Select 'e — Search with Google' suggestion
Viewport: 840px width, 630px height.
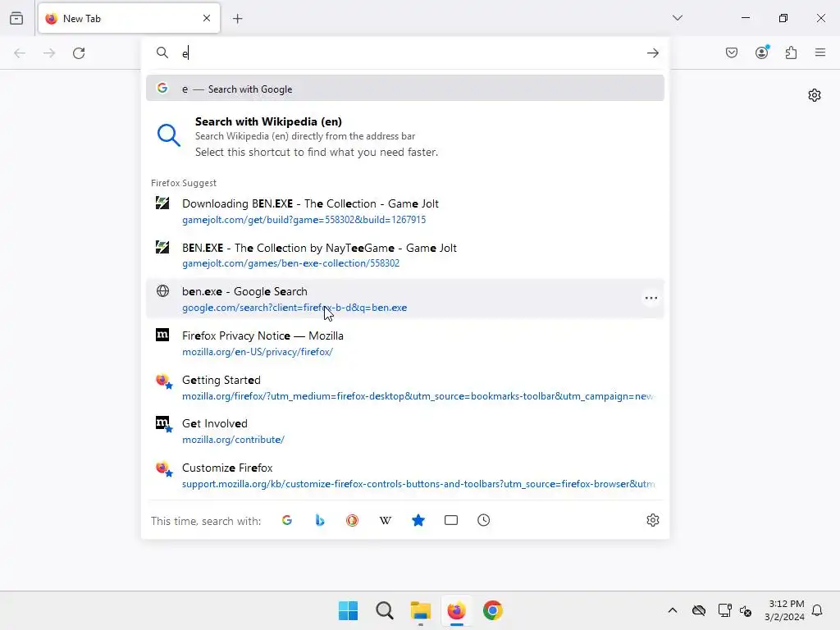point(405,89)
